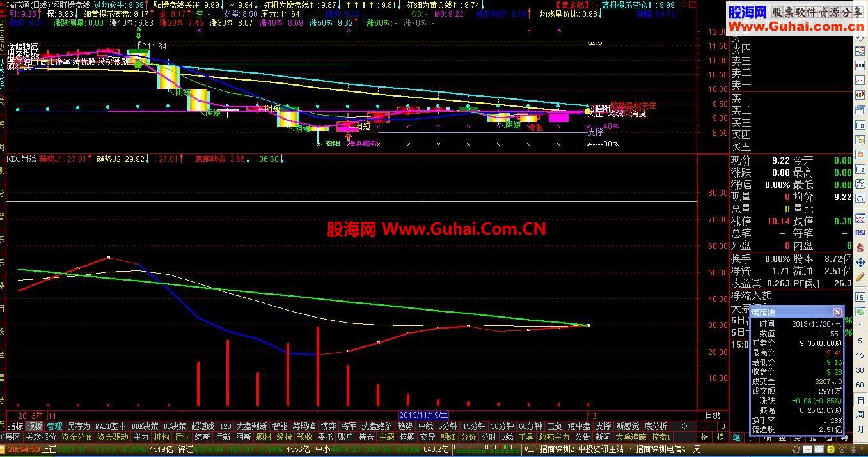Image resolution: width=868 pixels, height=457 pixels.
Task: Select the RSI indicator icon
Action: (860, 232)
